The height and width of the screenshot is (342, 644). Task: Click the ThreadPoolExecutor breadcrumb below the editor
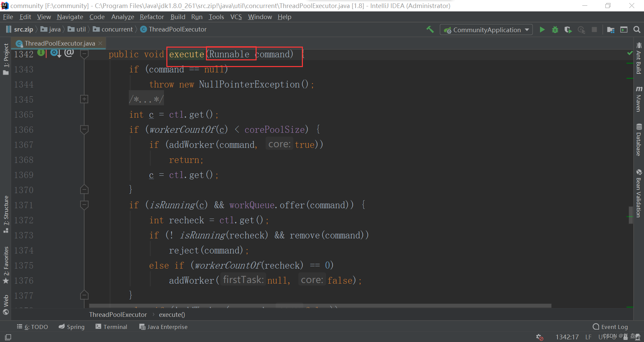point(118,315)
